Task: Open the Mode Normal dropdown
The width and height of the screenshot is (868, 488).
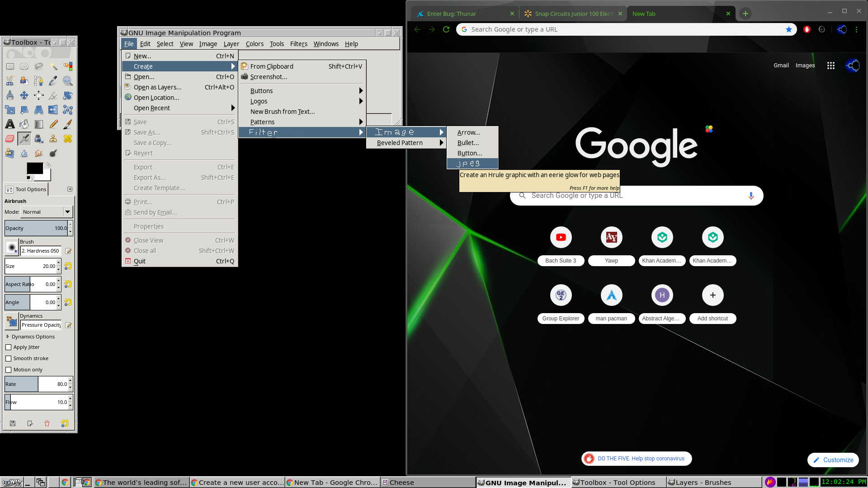Action: point(47,212)
